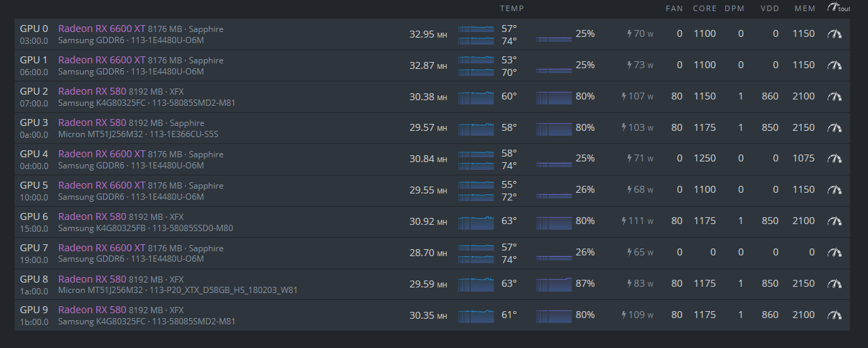The image size is (868, 348).
Task: Select the Radeon RX 6600 XT name for GPU 1
Action: tap(102, 60)
